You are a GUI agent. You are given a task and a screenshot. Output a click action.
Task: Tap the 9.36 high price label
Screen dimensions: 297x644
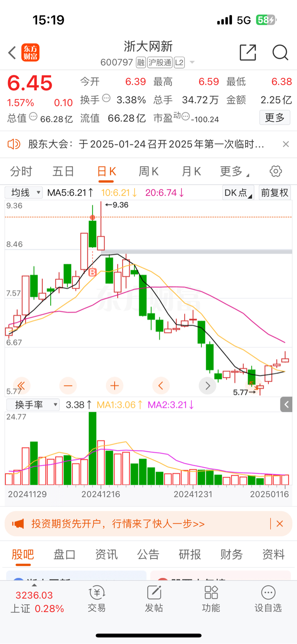pyautogui.click(x=116, y=205)
